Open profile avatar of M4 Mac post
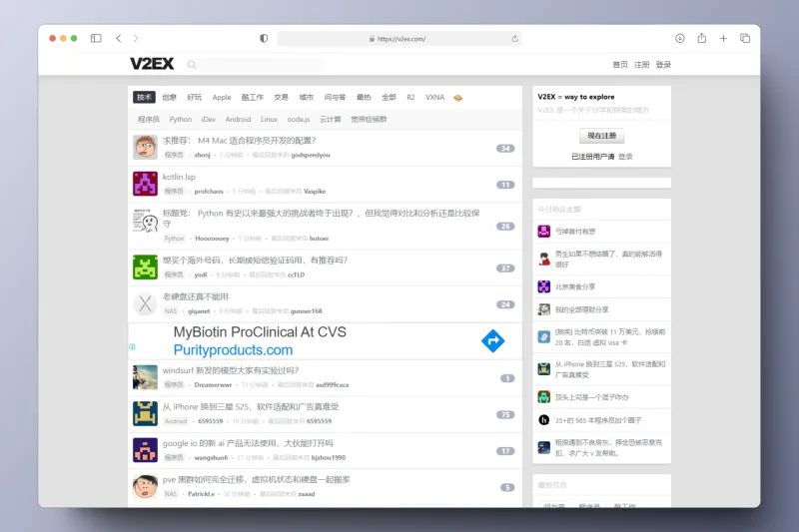799x532 pixels. pos(145,147)
